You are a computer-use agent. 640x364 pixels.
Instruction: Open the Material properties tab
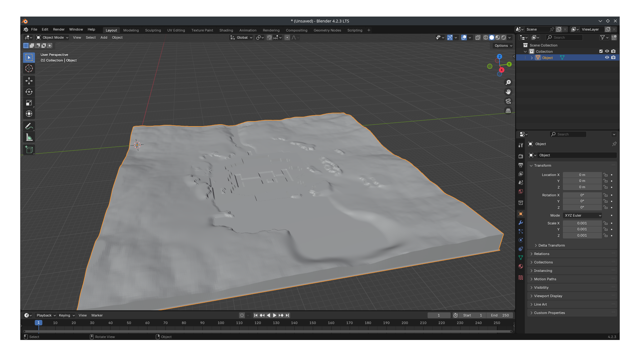pos(521,266)
